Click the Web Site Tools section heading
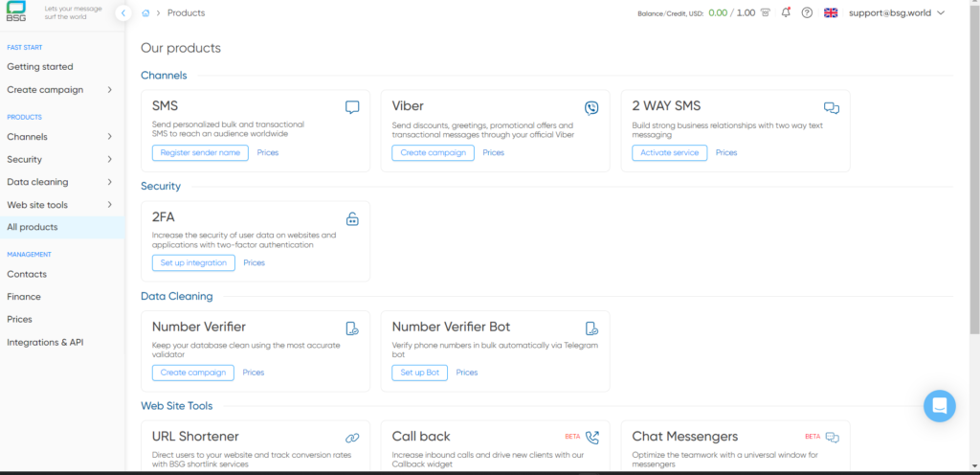 (177, 406)
